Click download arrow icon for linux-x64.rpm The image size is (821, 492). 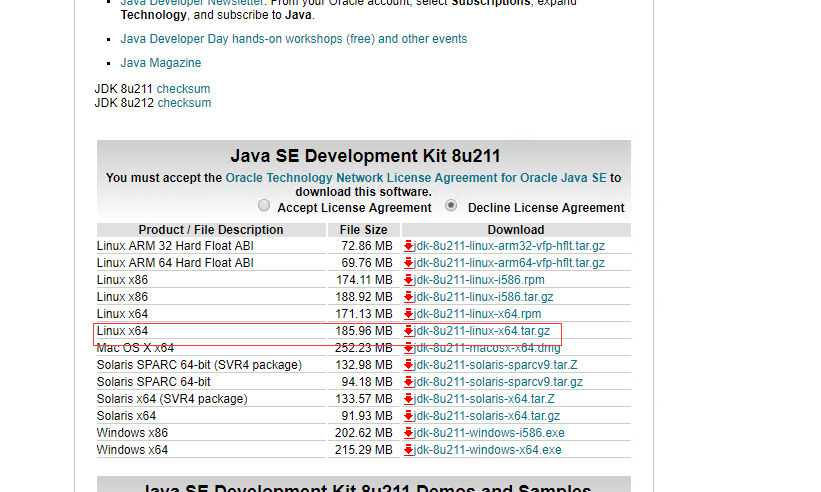click(x=408, y=314)
